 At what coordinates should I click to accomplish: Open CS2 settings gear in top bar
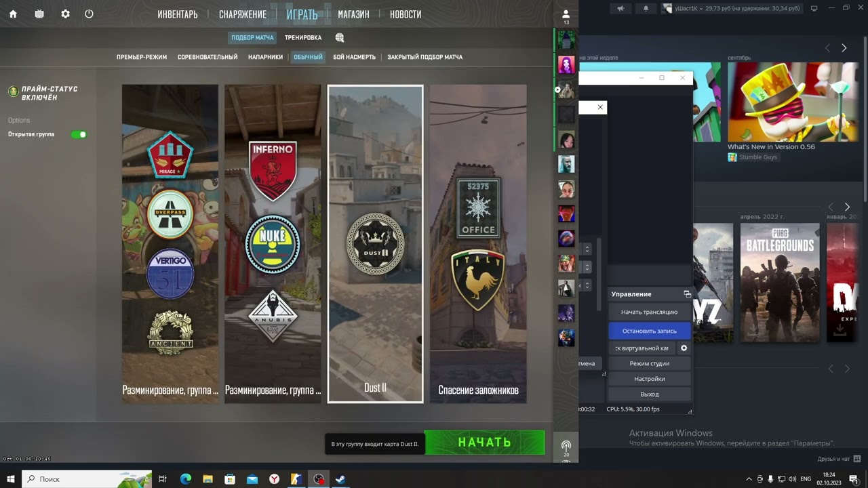point(65,14)
